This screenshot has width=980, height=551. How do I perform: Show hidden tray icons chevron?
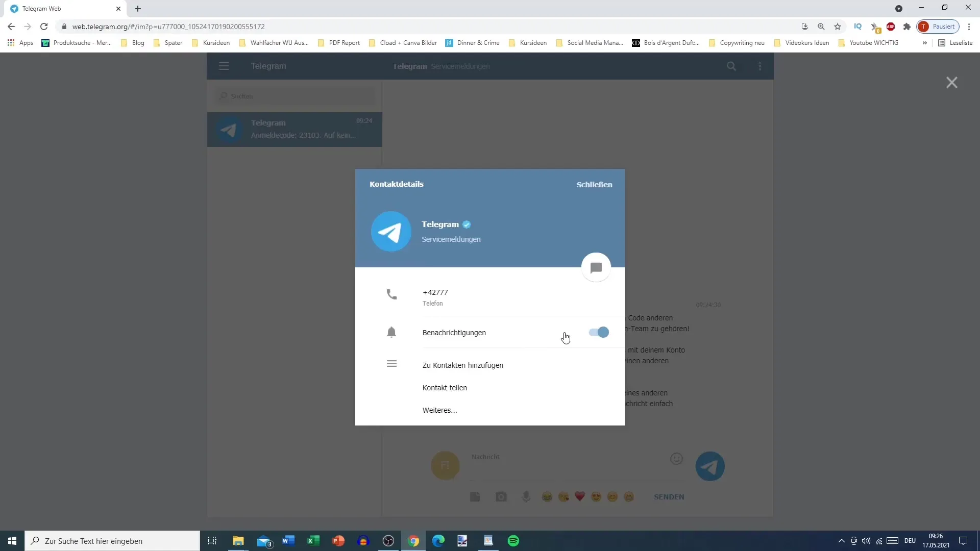point(842,541)
